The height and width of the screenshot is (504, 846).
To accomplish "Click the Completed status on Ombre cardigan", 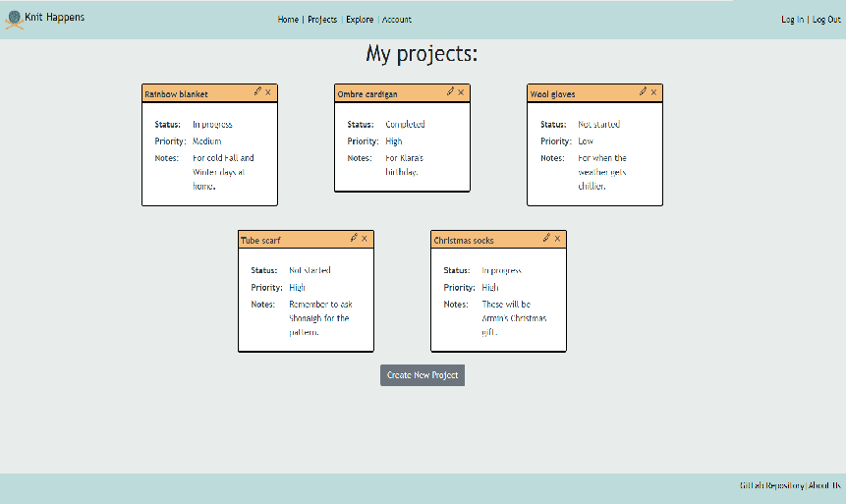I will (x=405, y=124).
